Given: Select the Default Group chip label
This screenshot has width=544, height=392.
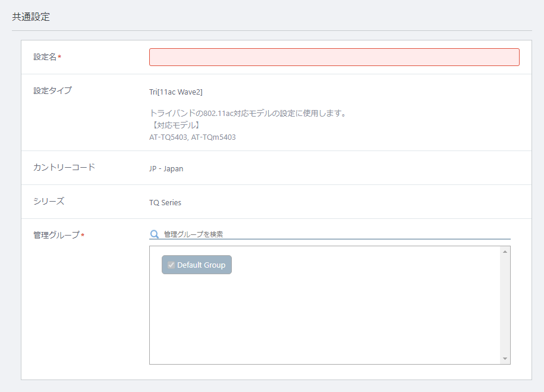Looking at the screenshot, I should point(201,265).
